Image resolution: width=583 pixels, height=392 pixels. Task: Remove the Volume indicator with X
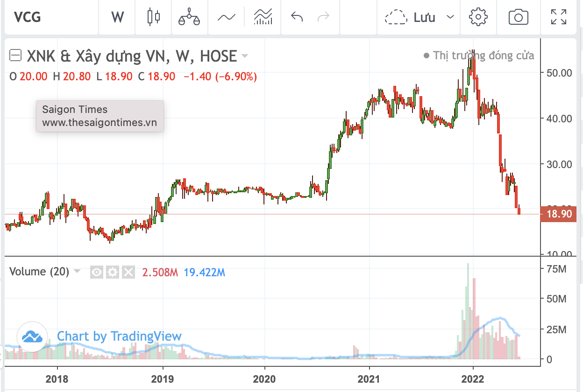click(128, 272)
